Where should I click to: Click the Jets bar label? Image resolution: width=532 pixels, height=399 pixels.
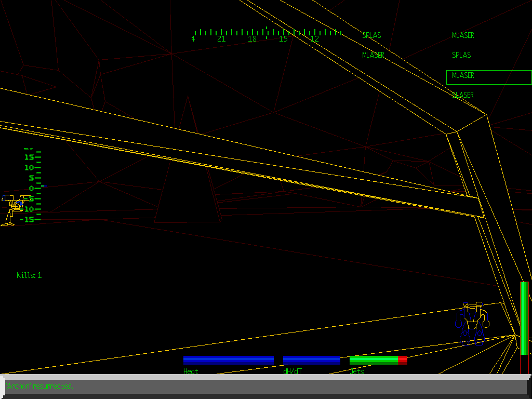(x=357, y=371)
